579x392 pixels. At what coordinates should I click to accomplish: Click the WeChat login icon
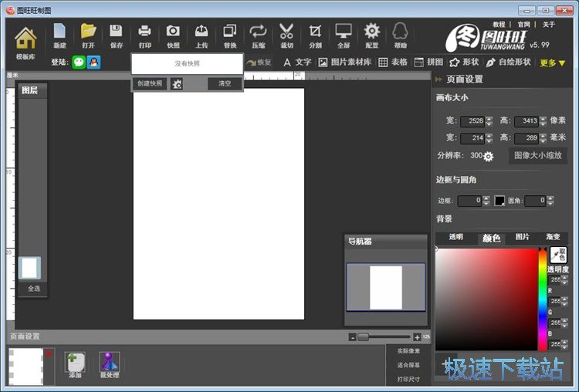[x=79, y=63]
